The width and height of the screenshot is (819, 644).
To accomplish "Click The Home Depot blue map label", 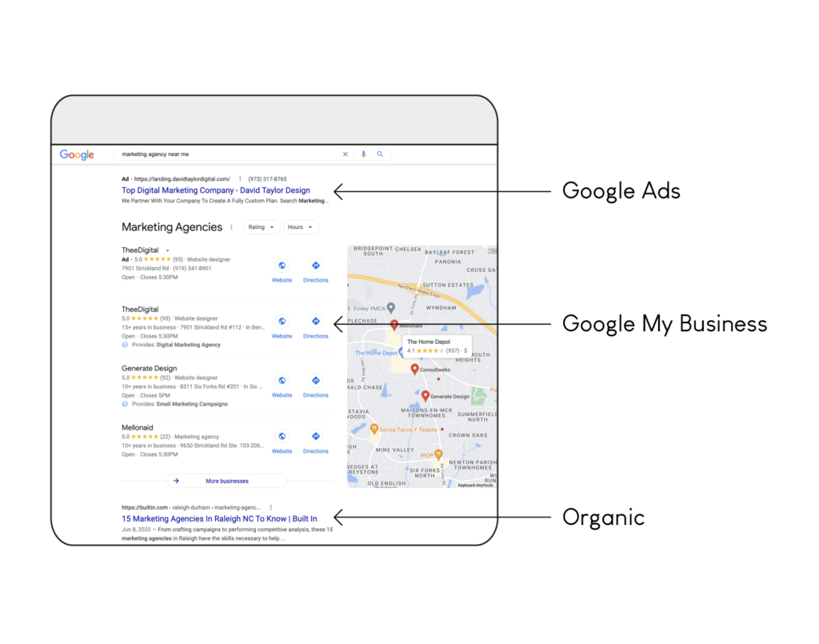I will [x=376, y=353].
